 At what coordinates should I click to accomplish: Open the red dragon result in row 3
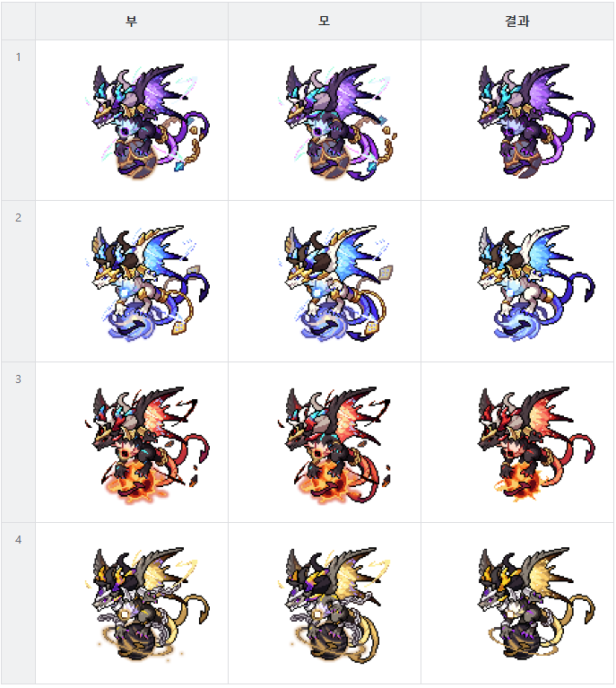point(535,444)
